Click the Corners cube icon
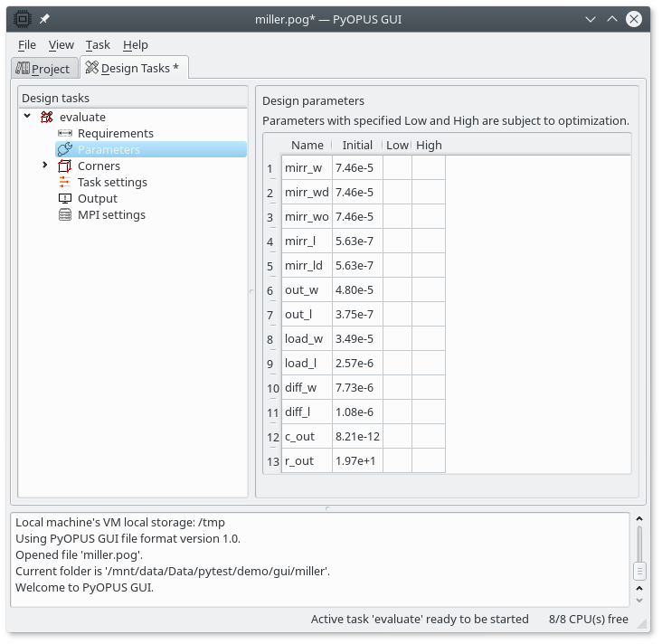662x644 pixels. pos(64,166)
